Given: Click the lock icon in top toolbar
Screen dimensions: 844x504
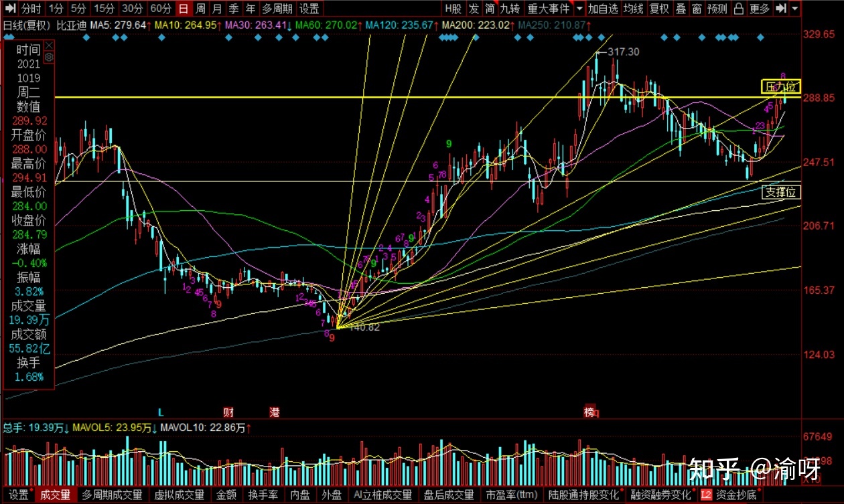Looking at the screenshot, I should click(x=739, y=9).
